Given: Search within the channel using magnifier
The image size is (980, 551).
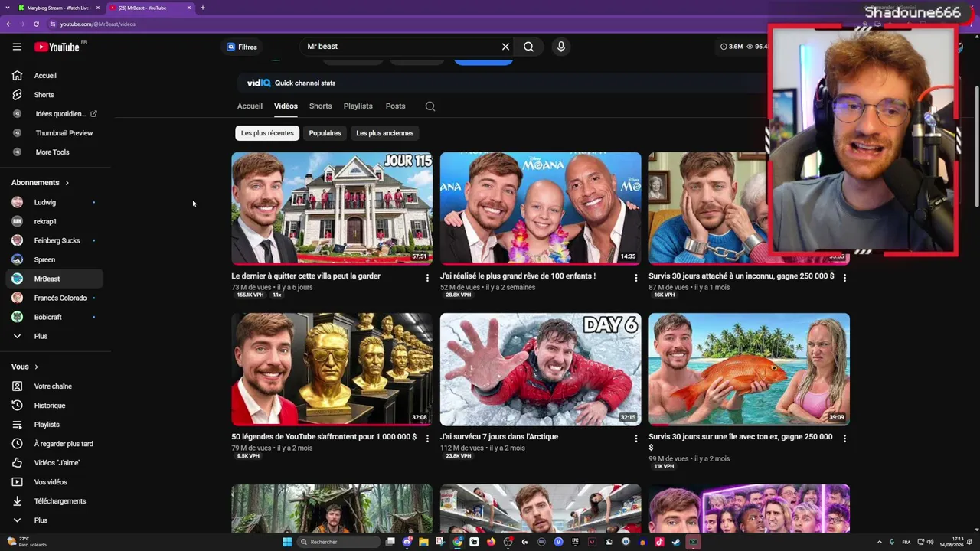Looking at the screenshot, I should 430,106.
